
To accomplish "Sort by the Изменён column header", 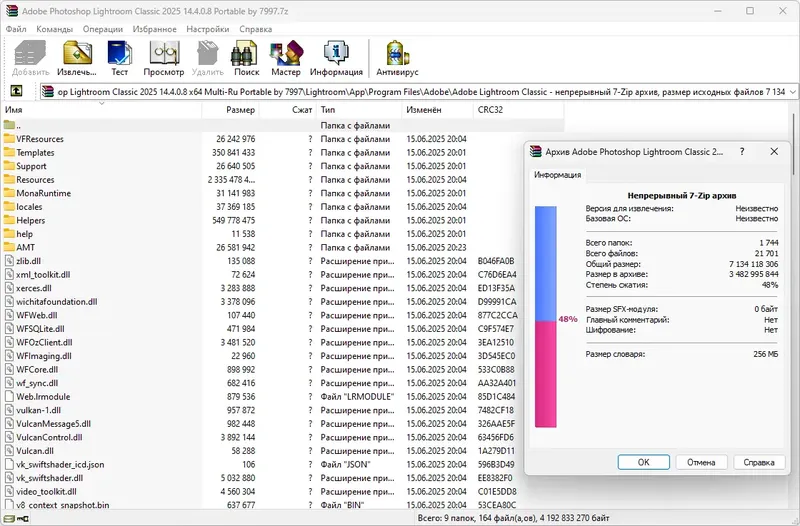I will pos(438,110).
